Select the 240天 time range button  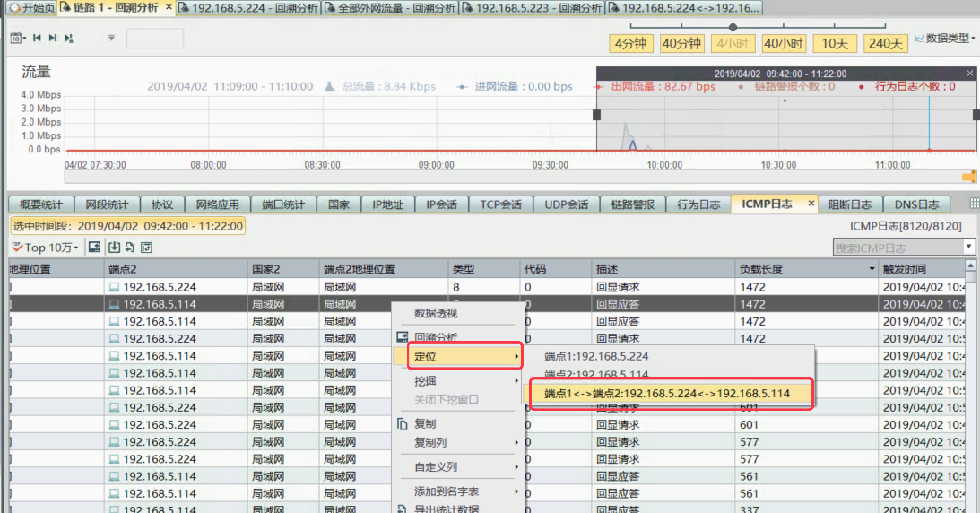885,43
